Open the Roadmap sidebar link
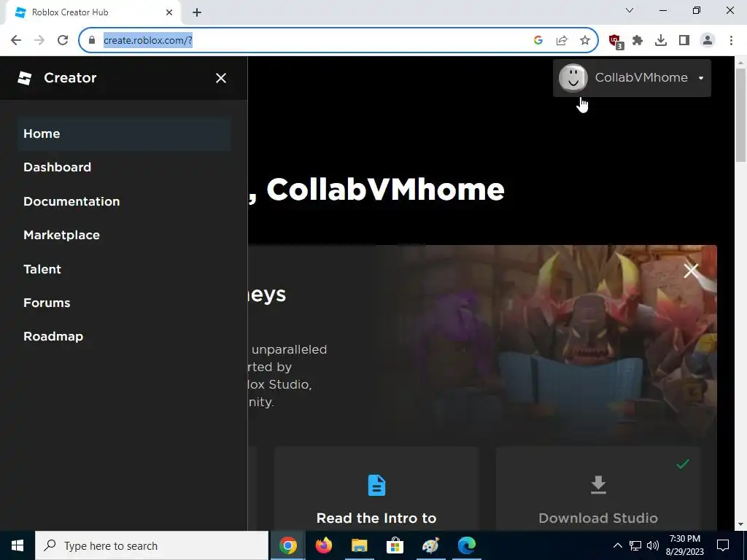The height and width of the screenshot is (560, 747). pos(53,337)
